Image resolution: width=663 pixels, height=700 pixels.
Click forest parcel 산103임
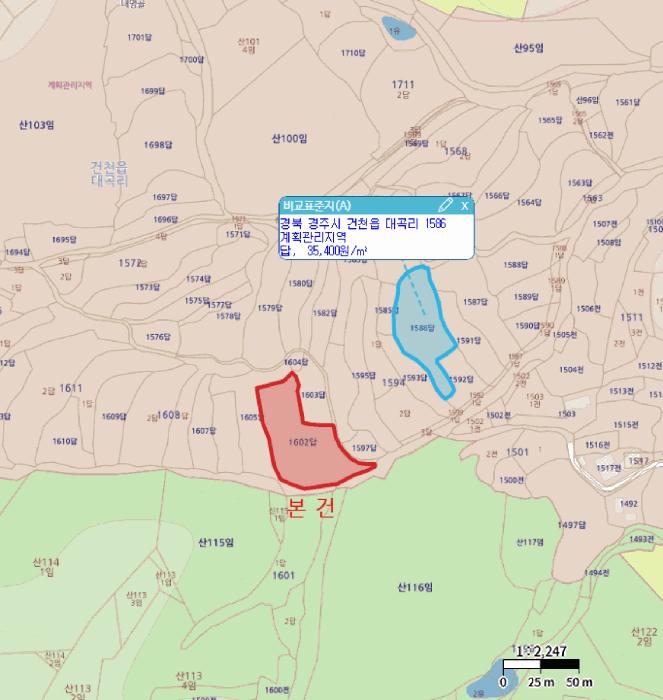coord(37,125)
